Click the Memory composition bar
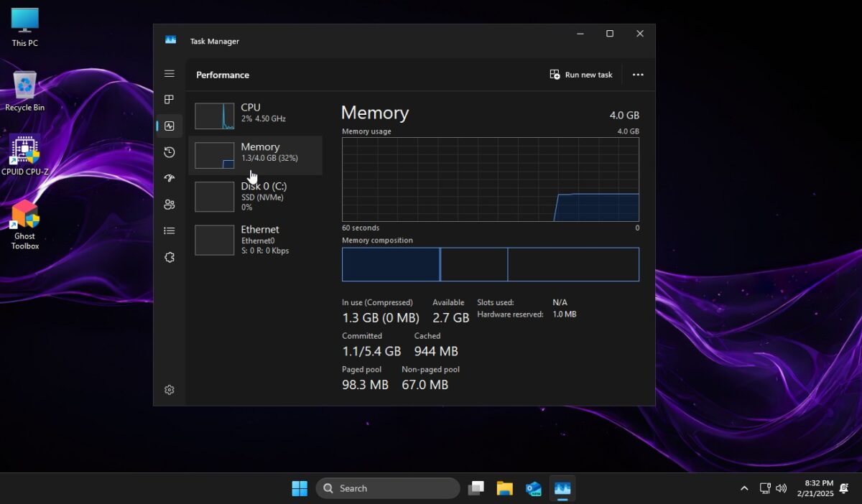The width and height of the screenshot is (862, 504). tap(491, 264)
